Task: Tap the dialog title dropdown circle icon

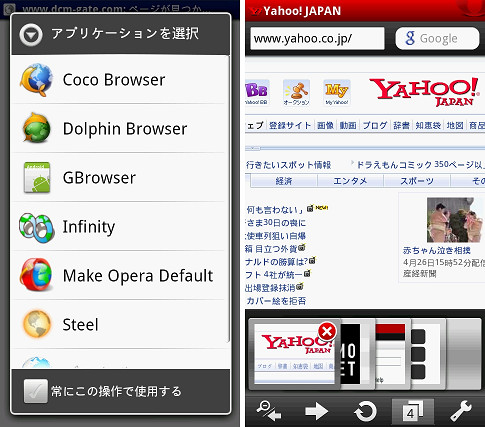Action: point(31,34)
